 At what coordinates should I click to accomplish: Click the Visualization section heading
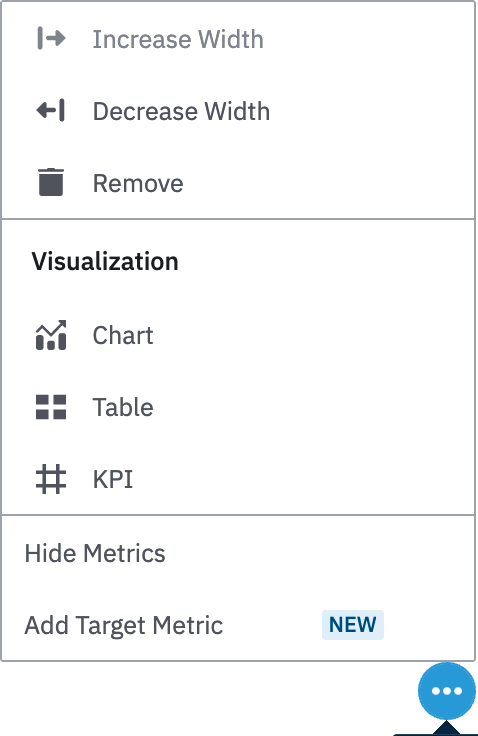[105, 261]
